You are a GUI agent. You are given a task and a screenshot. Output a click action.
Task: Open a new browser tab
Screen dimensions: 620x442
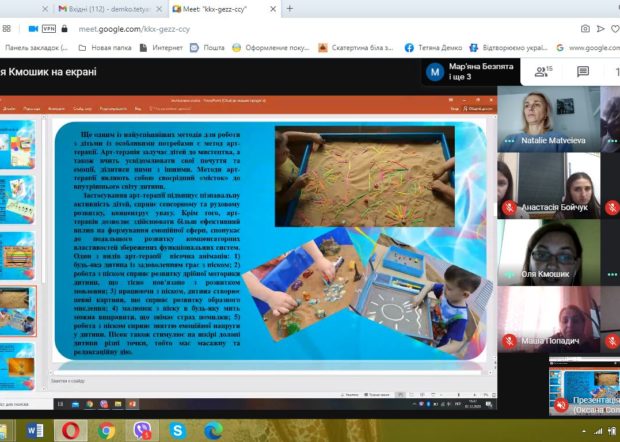(289, 8)
